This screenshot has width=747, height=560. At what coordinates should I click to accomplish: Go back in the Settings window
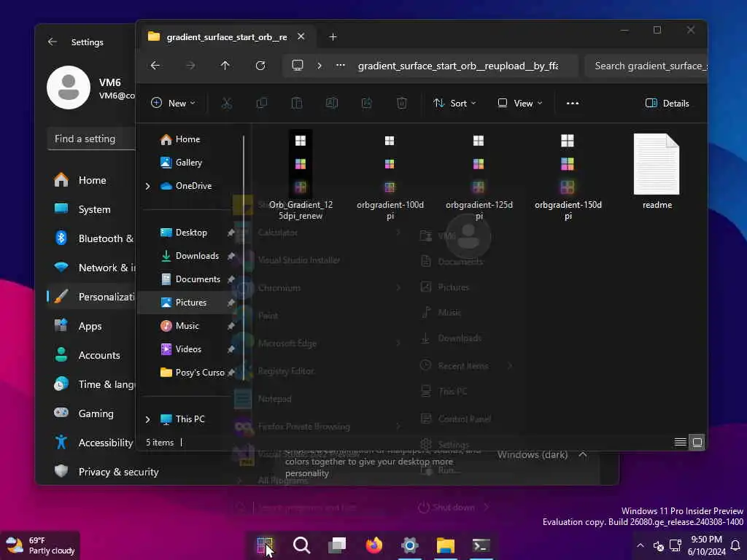pyautogui.click(x=53, y=42)
